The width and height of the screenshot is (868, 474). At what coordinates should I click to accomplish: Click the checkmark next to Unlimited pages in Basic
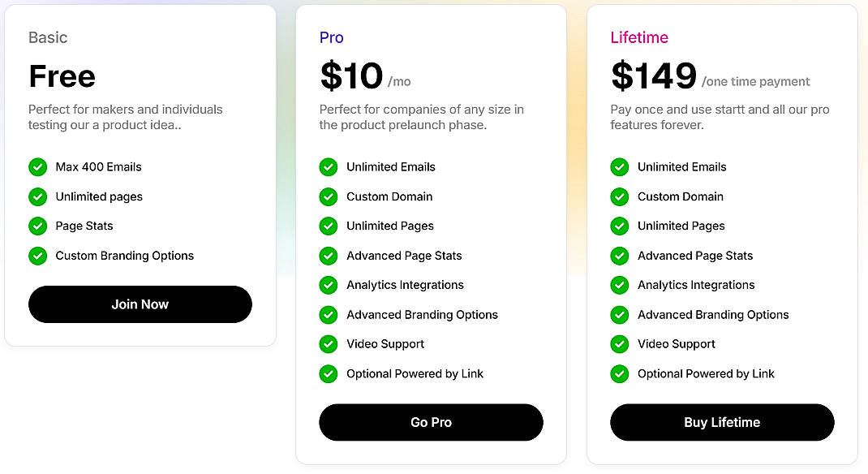tap(37, 196)
